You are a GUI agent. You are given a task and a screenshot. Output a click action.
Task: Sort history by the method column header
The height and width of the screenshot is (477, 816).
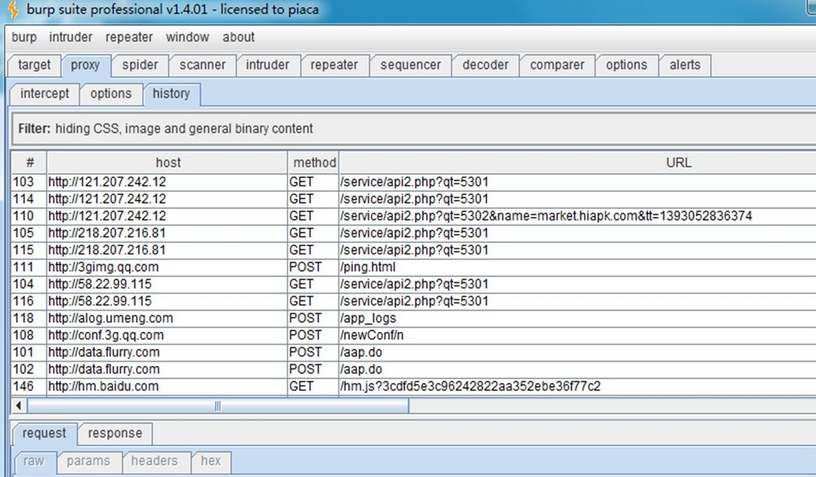(314, 162)
